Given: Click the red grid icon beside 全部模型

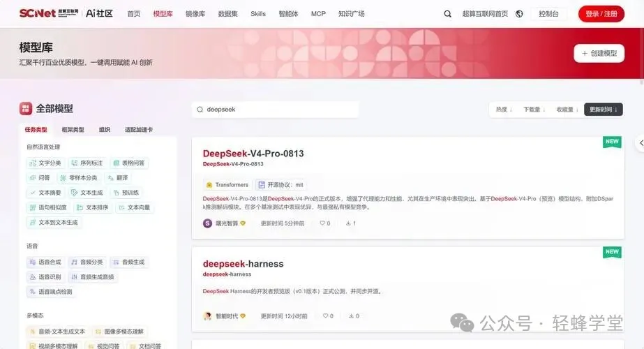Looking at the screenshot, I should (25, 108).
